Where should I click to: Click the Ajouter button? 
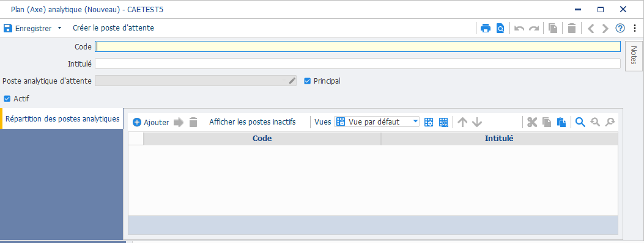coord(150,122)
